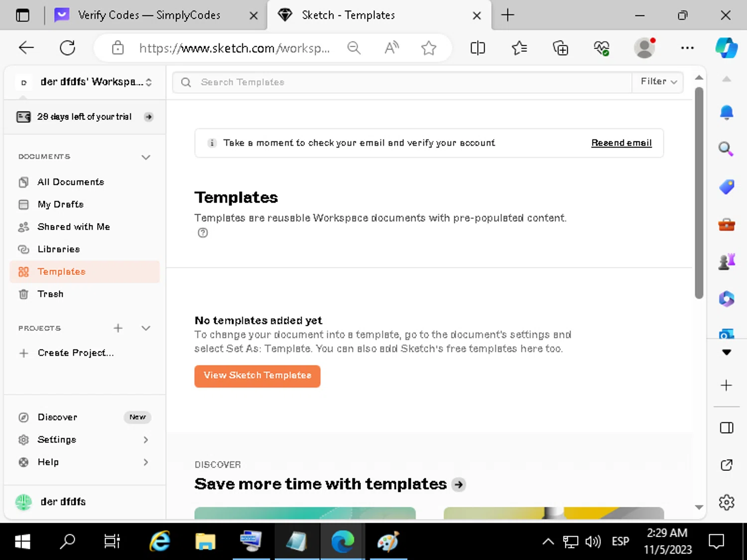
Task: Open My Drafts in sidebar
Action: click(x=60, y=205)
